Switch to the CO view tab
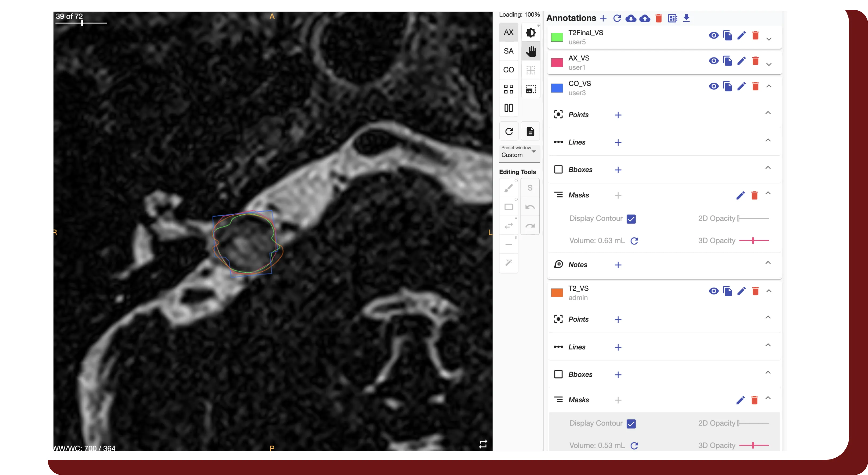 click(509, 70)
